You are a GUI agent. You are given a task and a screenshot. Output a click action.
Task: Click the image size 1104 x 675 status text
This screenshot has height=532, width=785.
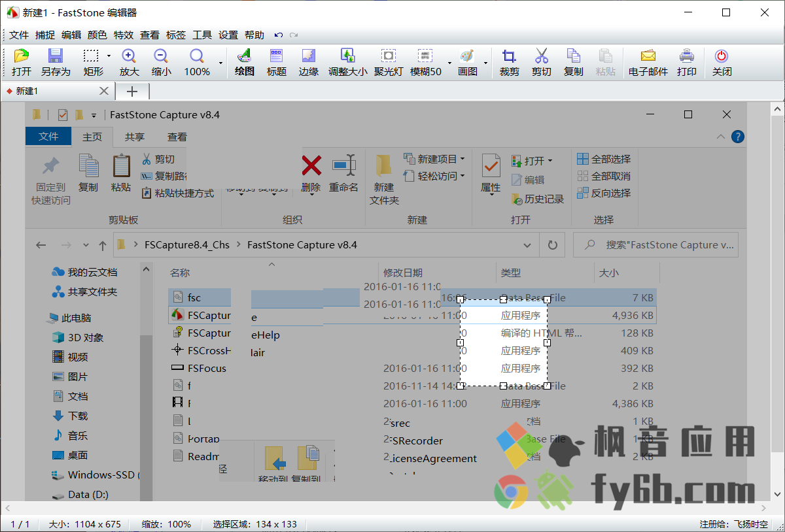[x=85, y=524]
